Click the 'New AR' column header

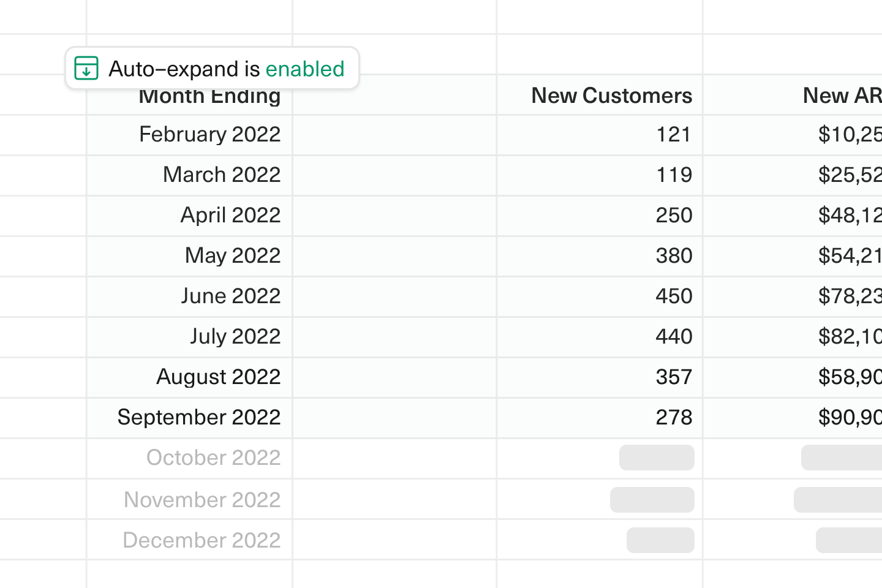842,96
